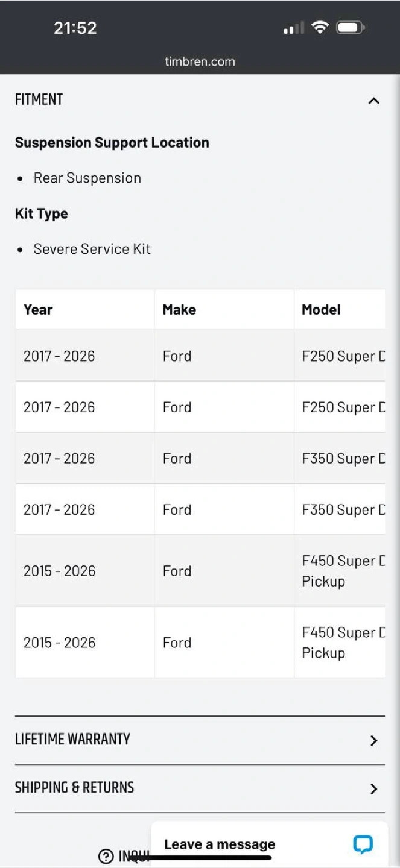The width and height of the screenshot is (400, 868).
Task: Tap the 21:52 clock in status bar
Action: (75, 28)
